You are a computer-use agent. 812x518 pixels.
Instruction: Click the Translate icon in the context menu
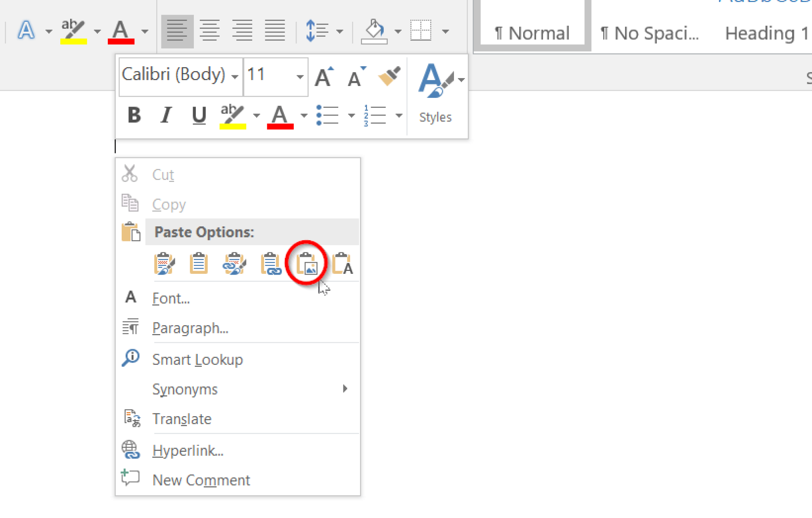(131, 419)
